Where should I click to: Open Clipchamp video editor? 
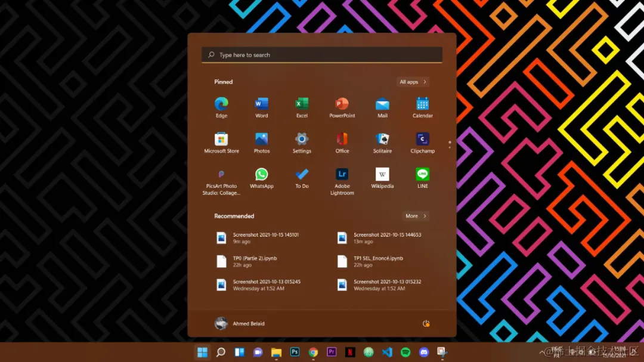pos(423,143)
